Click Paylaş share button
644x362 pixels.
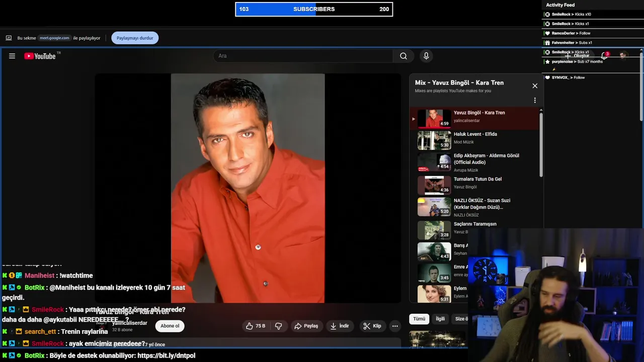pos(306,326)
